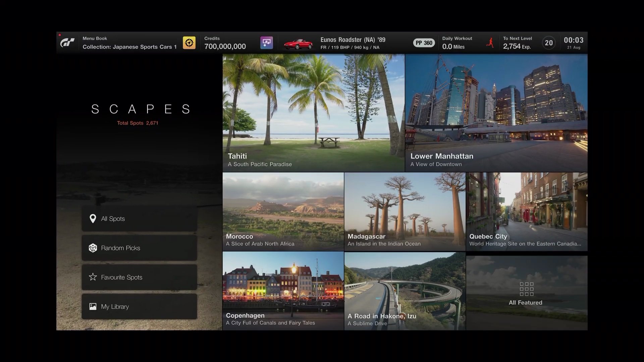
Task: Click the purple garage icon
Action: click(x=267, y=43)
